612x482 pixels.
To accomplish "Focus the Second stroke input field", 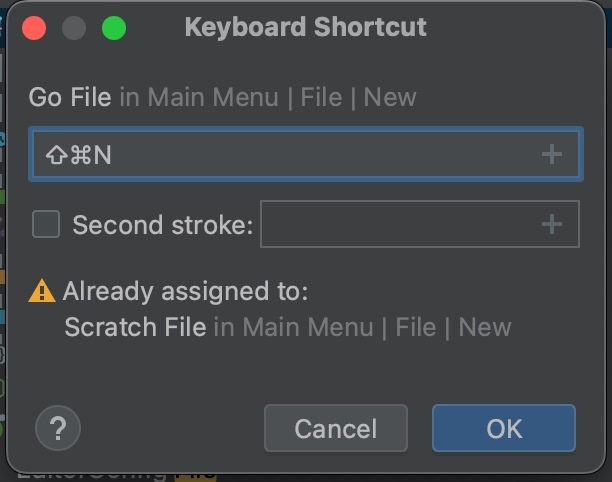I will point(400,224).
